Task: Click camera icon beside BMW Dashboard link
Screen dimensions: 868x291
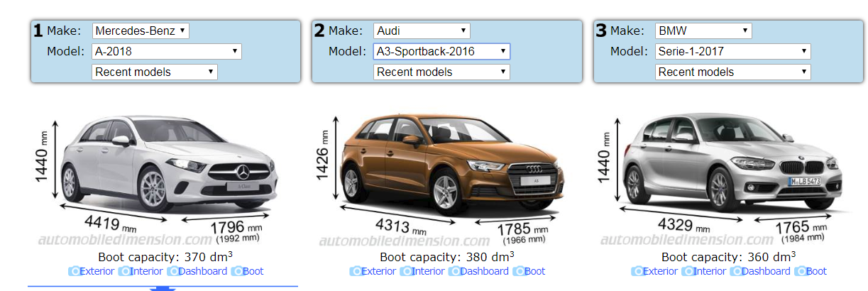Action: [737, 271]
